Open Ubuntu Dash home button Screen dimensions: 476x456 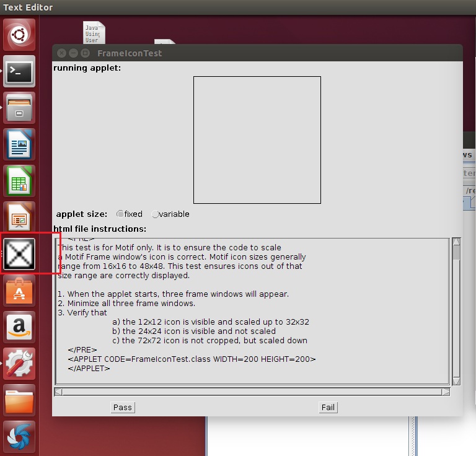(20, 35)
